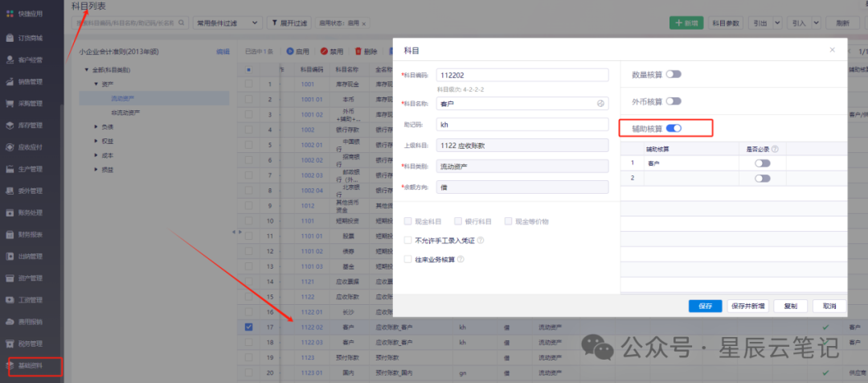Click help icon beside 是否必录
Image resolution: width=868 pixels, height=383 pixels.
[x=775, y=149]
